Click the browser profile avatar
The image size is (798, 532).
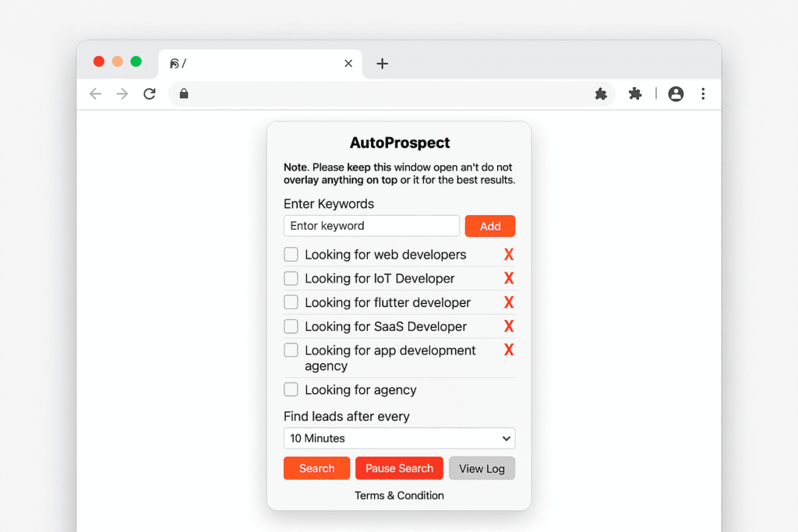pos(676,93)
